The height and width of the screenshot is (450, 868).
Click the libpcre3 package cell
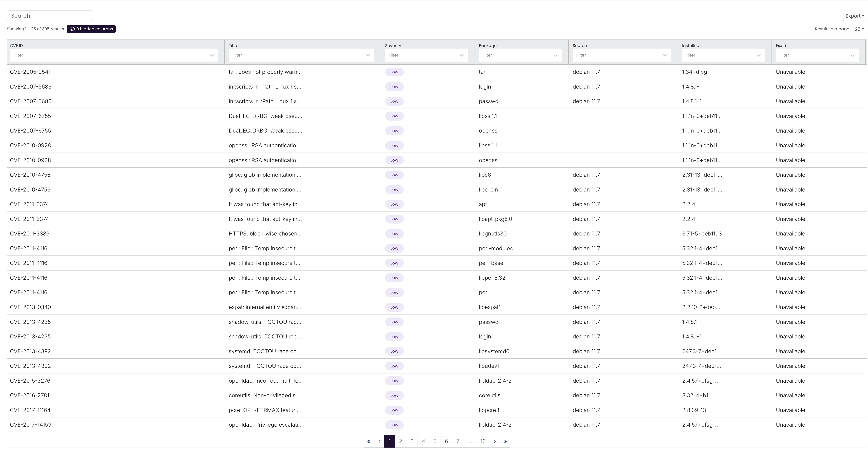tap(489, 410)
